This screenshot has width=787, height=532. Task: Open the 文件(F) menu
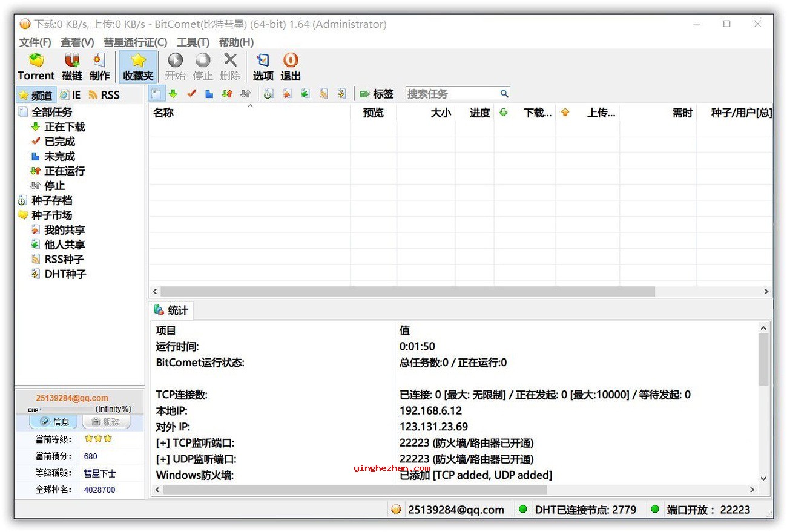(35, 42)
